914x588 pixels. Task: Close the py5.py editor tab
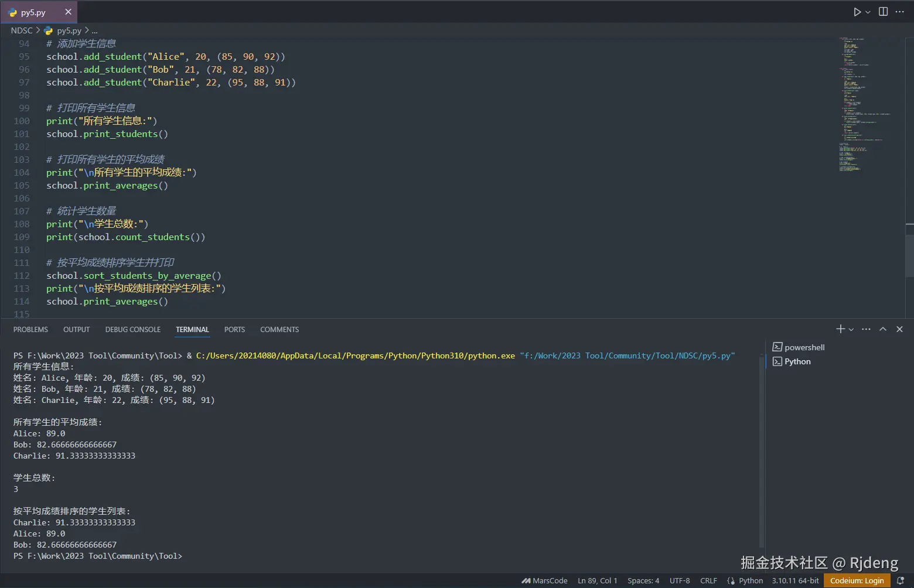coord(68,12)
